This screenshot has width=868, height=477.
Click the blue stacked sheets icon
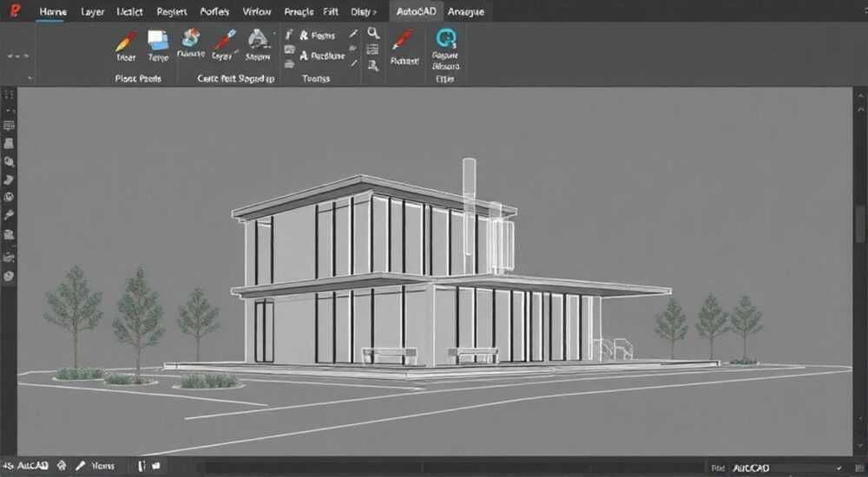tap(158, 41)
